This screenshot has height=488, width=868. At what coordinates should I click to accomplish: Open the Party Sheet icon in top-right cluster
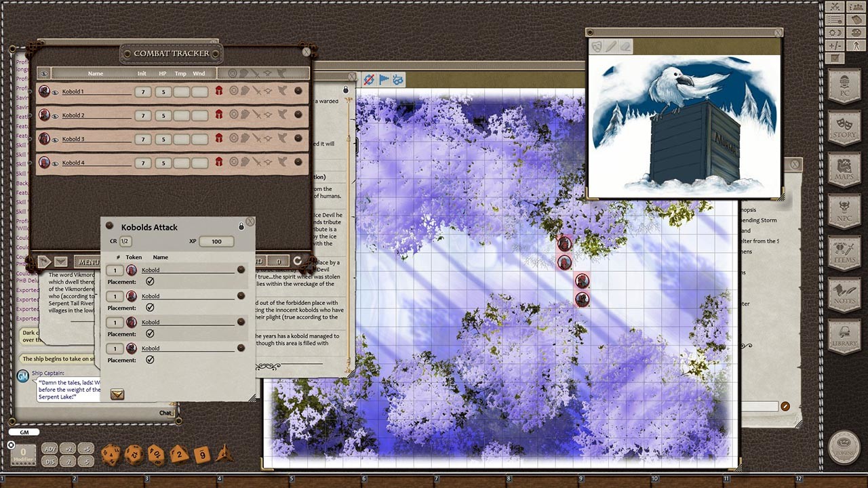856,7
